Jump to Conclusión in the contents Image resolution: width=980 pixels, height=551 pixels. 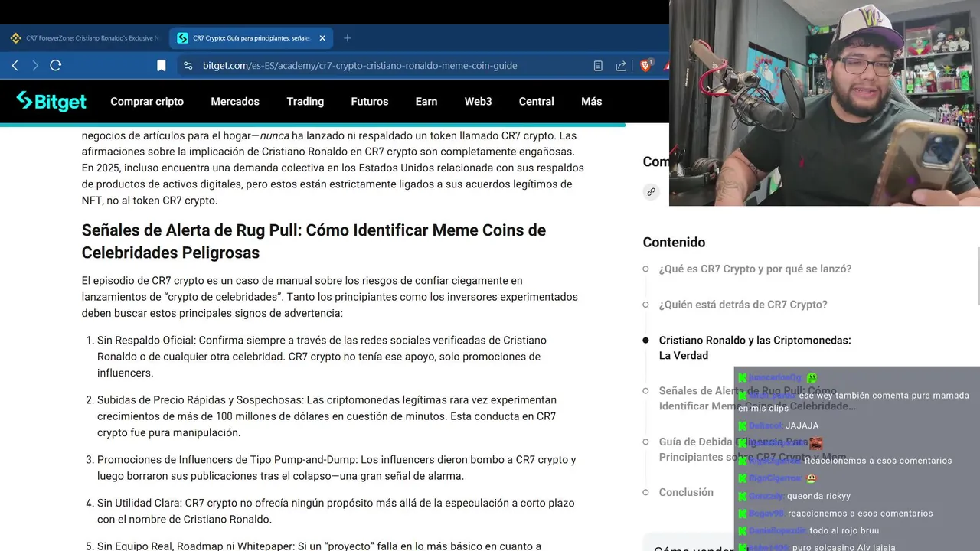click(x=686, y=492)
